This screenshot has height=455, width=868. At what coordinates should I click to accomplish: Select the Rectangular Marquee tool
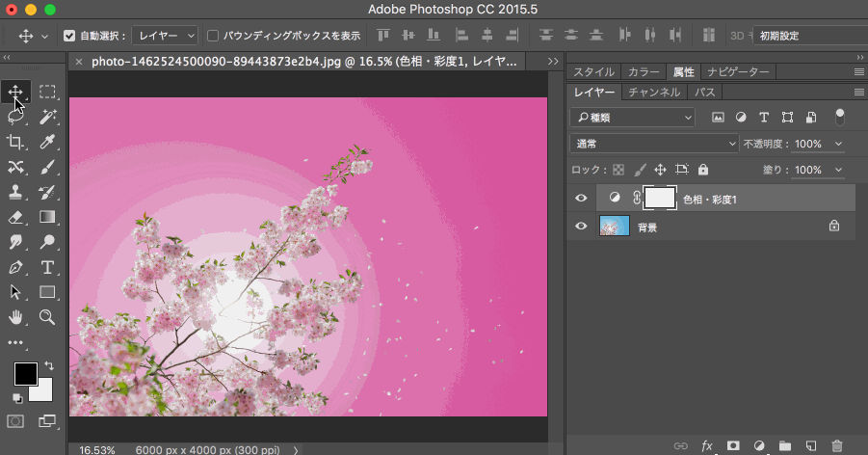coord(47,92)
